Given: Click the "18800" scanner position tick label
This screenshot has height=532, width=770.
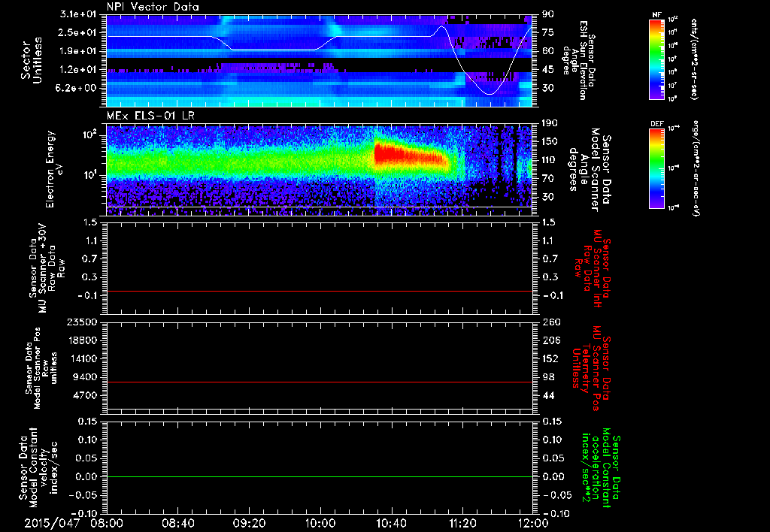Looking at the screenshot, I should pyautogui.click(x=81, y=340).
